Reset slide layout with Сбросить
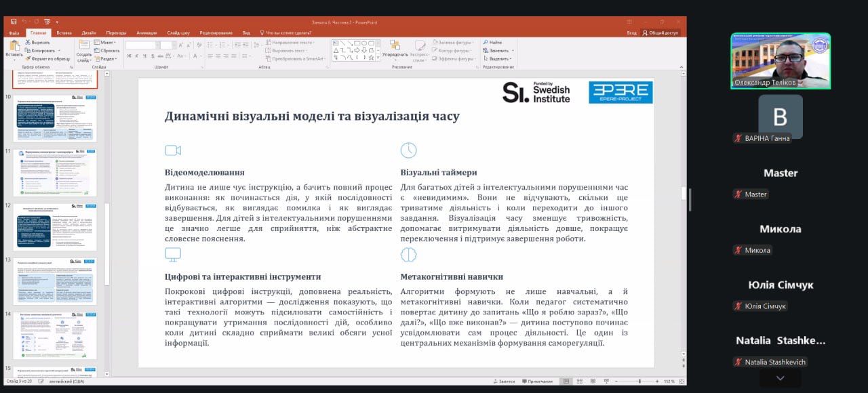Image resolution: width=868 pixels, height=393 pixels. [x=106, y=50]
